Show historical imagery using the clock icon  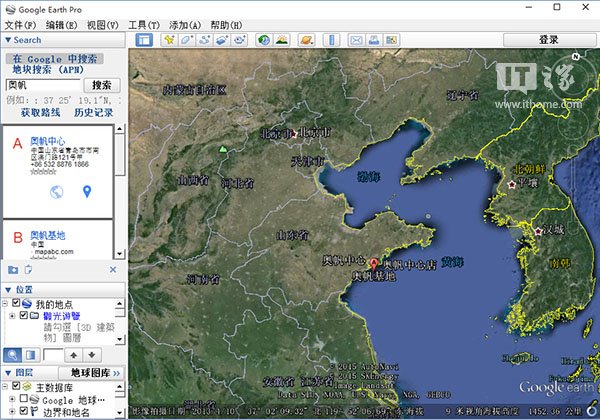[264, 40]
